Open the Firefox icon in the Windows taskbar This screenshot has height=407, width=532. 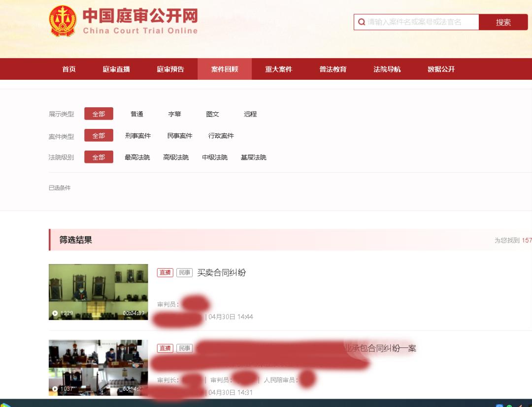[x=521, y=406]
